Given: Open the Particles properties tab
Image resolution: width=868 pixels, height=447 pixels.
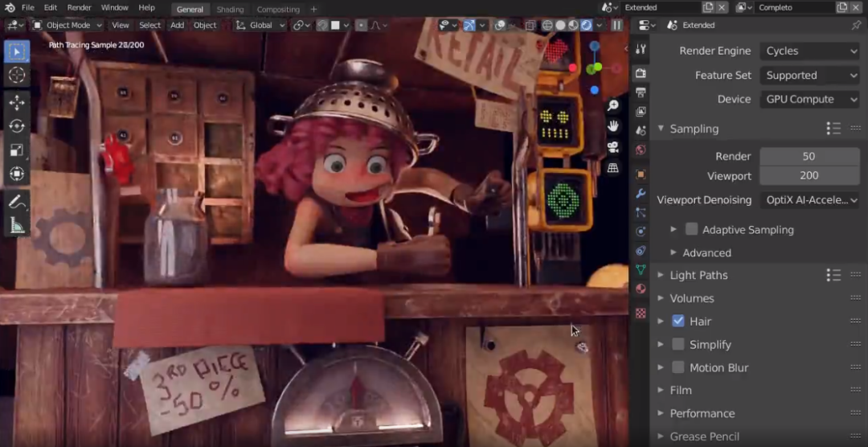Looking at the screenshot, I should pyautogui.click(x=641, y=212).
